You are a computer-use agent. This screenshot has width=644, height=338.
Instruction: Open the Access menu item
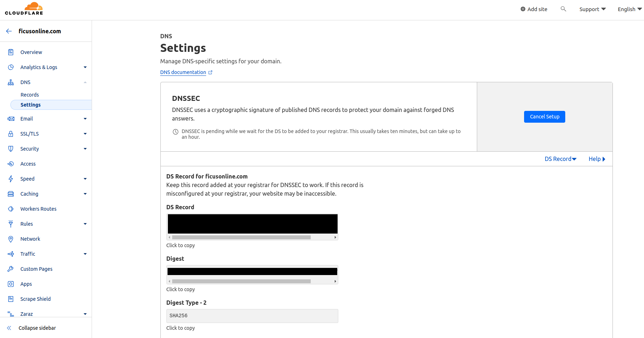point(28,164)
